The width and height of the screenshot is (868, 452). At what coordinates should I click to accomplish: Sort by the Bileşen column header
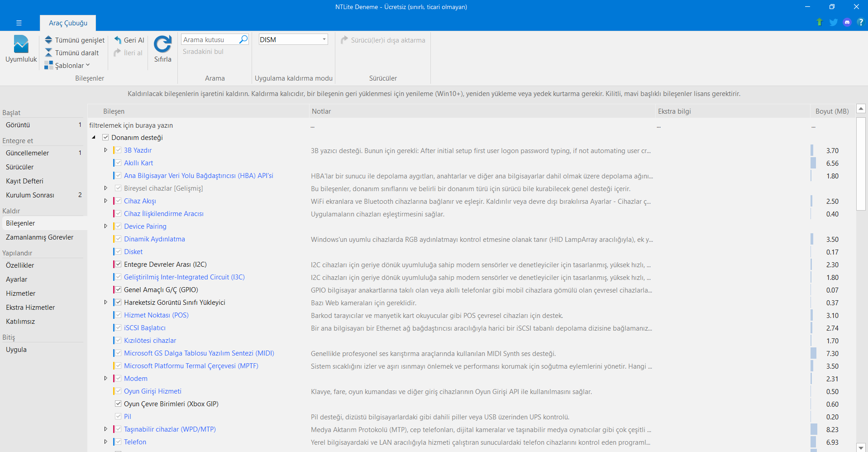coord(198,111)
